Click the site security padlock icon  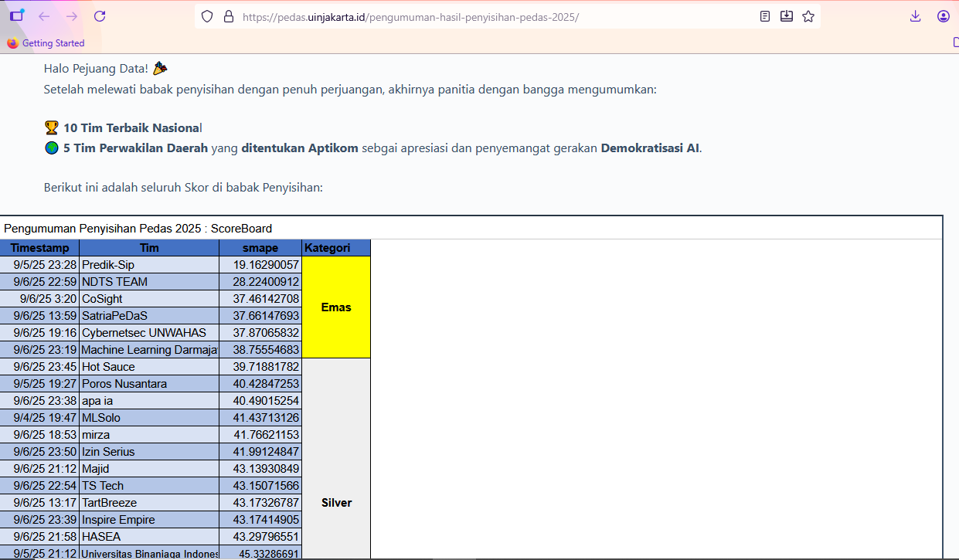coord(228,16)
